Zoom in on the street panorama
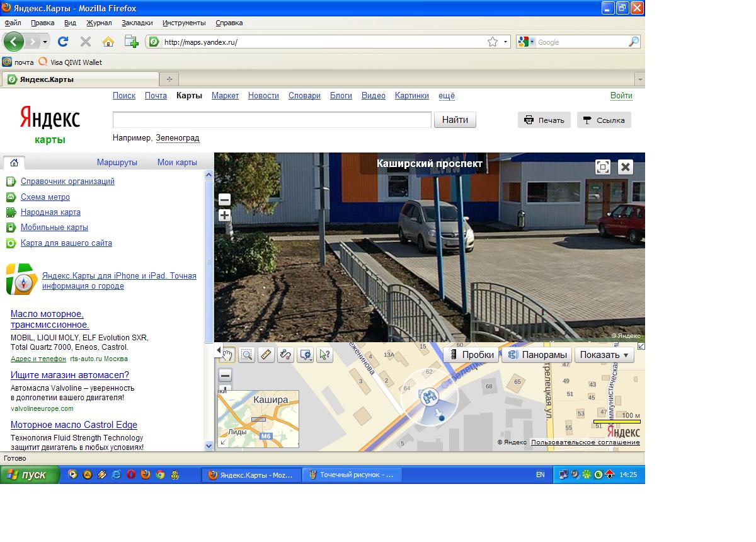The width and height of the screenshot is (756, 542). 224,216
